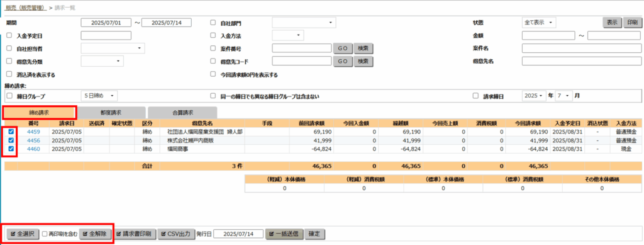This screenshot has width=644, height=245.
Task: Expand the 5日締め closing group dropdown
Action: click(99, 96)
